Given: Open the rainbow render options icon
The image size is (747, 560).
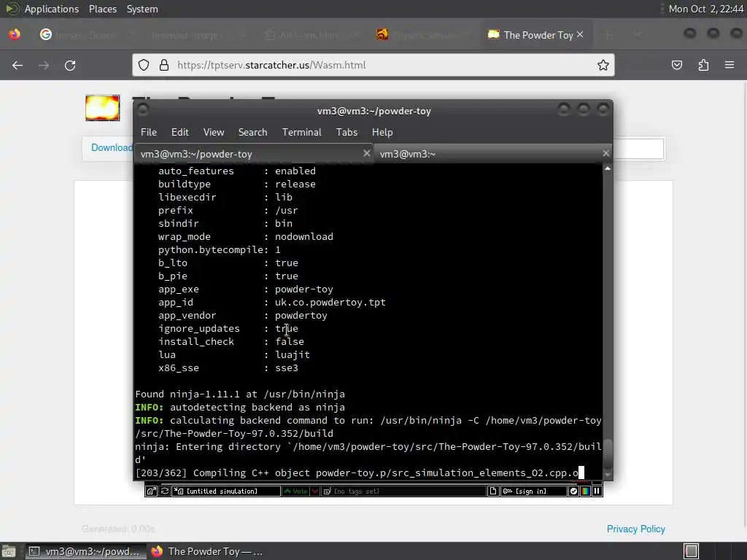Looking at the screenshot, I should tap(585, 491).
